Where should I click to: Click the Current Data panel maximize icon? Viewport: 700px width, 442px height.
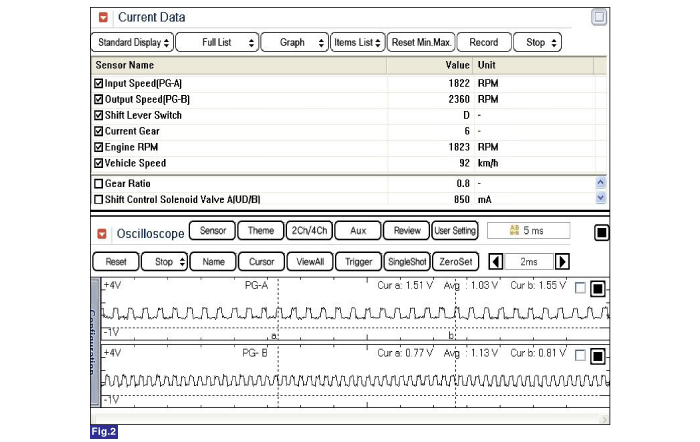(598, 17)
